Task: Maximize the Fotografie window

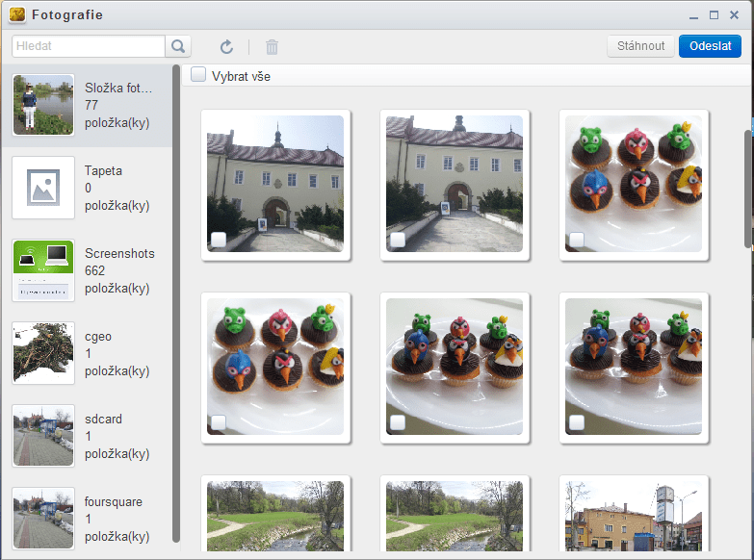Action: pos(715,14)
